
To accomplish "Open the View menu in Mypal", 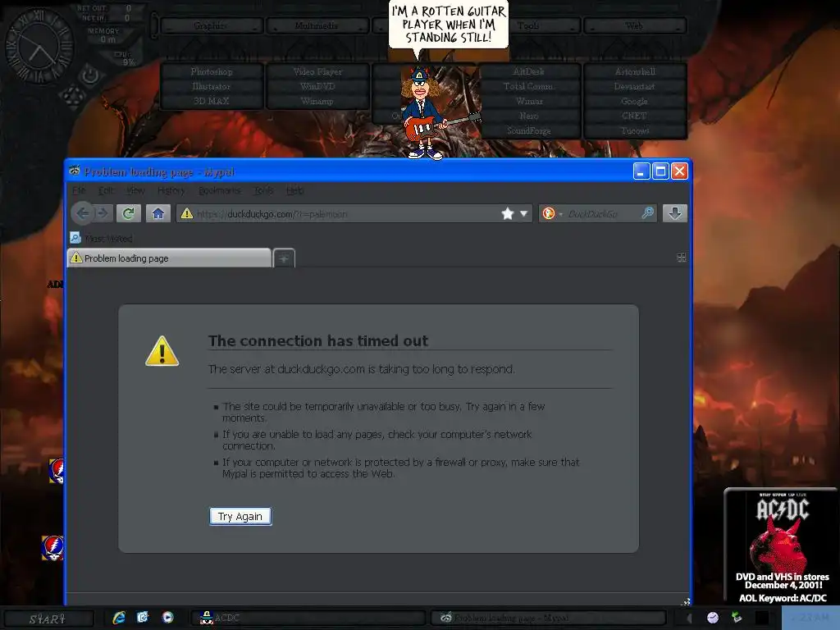I will click(x=135, y=190).
